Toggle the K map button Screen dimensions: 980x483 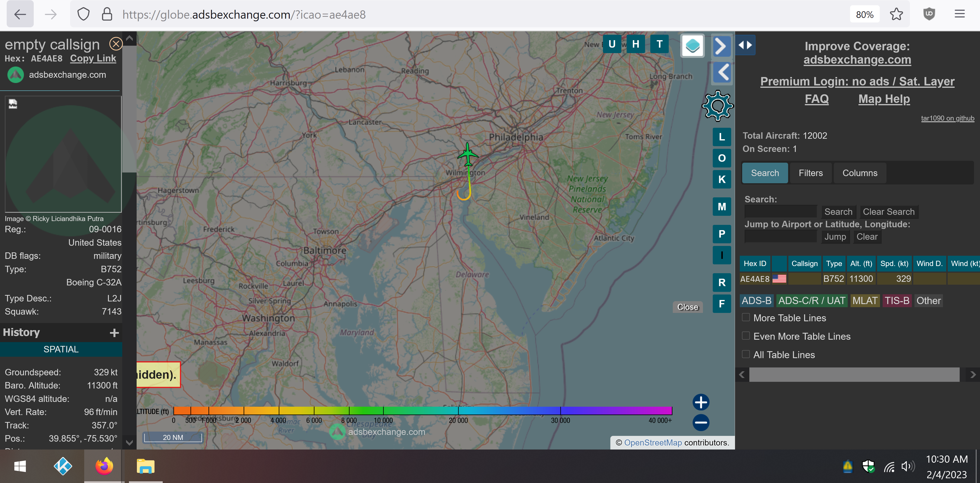coord(722,179)
